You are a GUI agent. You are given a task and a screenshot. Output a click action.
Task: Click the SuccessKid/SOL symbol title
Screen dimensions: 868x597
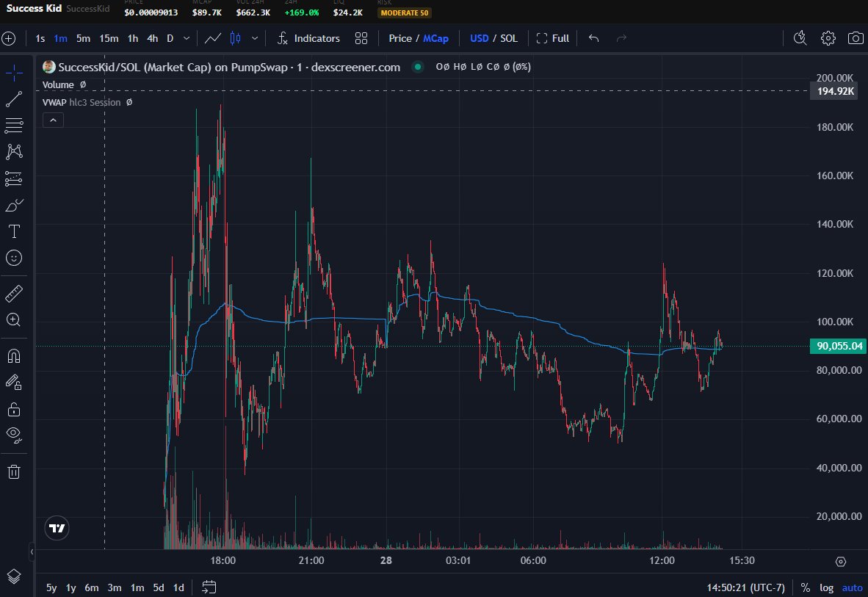(x=228, y=67)
